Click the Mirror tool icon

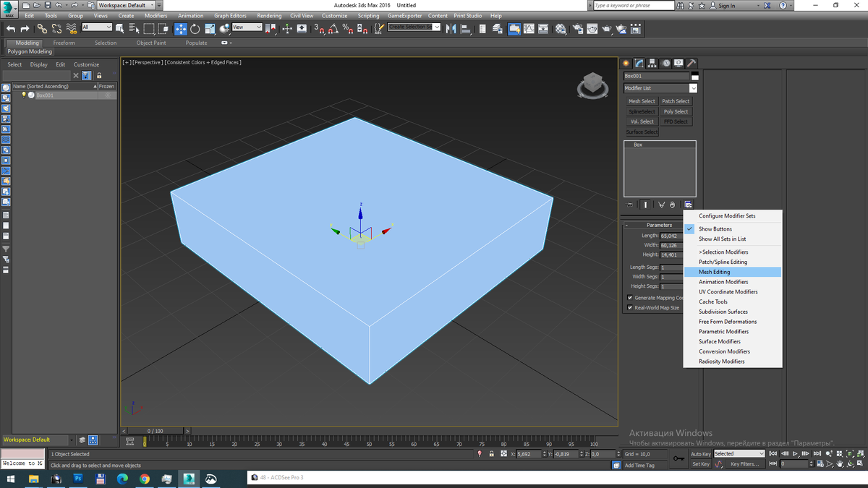click(x=451, y=29)
